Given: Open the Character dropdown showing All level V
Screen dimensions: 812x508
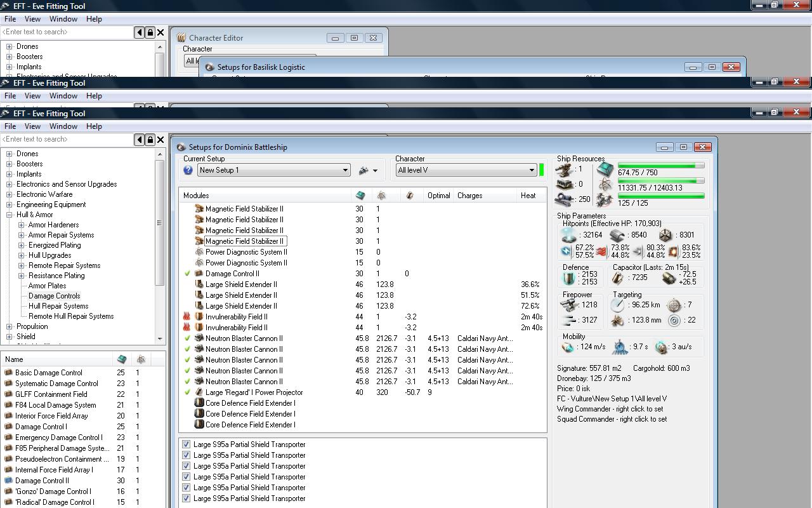Looking at the screenshot, I should [x=466, y=170].
